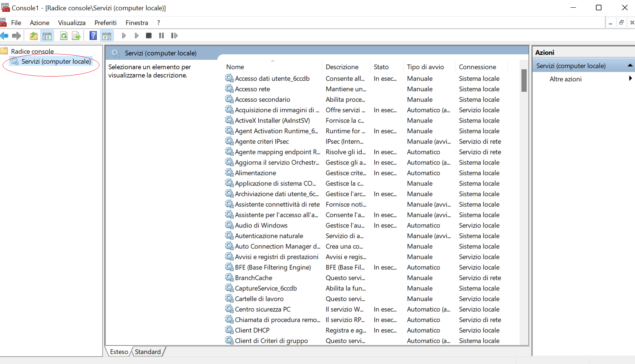Select the Radice console tree node
The height and width of the screenshot is (364, 635).
(32, 52)
